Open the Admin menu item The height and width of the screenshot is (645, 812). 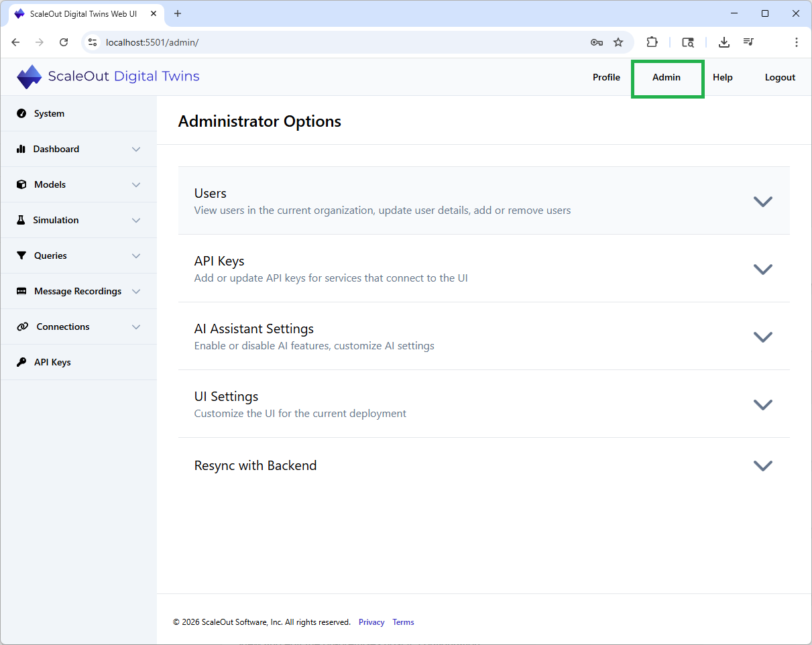(x=666, y=77)
